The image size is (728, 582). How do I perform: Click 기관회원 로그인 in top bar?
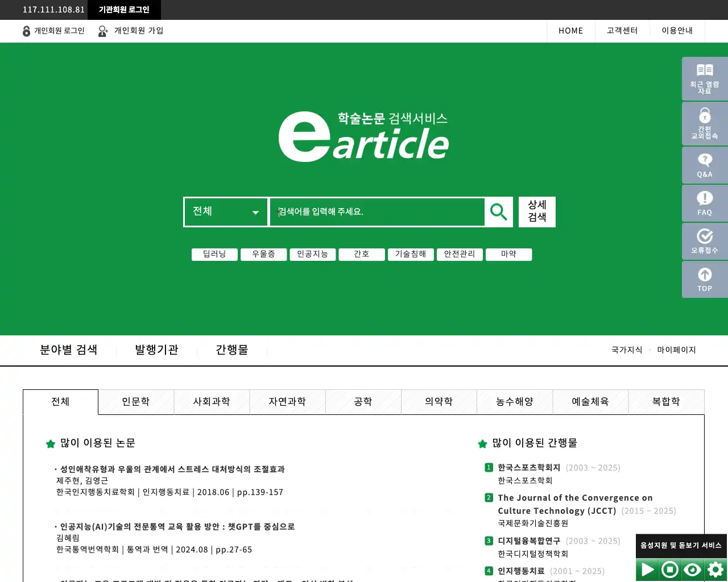point(124,10)
